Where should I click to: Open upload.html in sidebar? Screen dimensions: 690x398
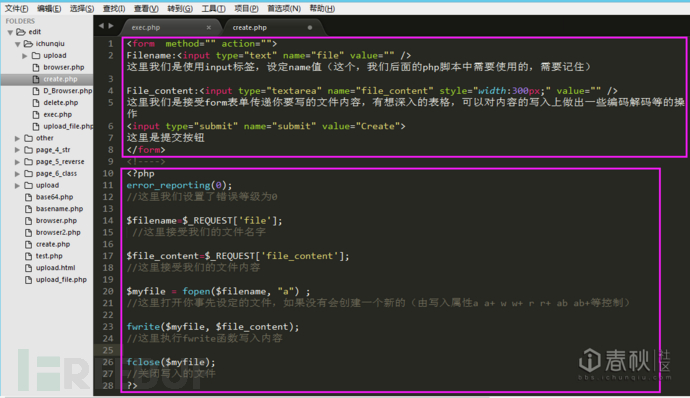coord(55,268)
